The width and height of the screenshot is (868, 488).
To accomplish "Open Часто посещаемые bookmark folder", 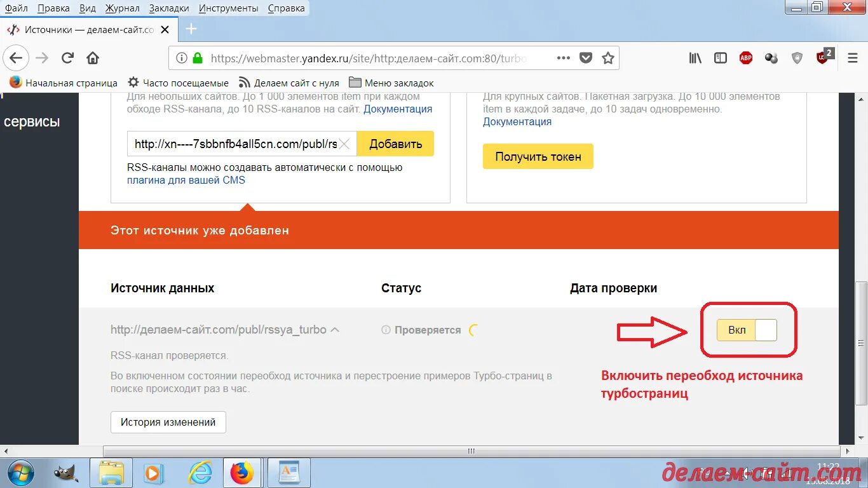I will 178,83.
